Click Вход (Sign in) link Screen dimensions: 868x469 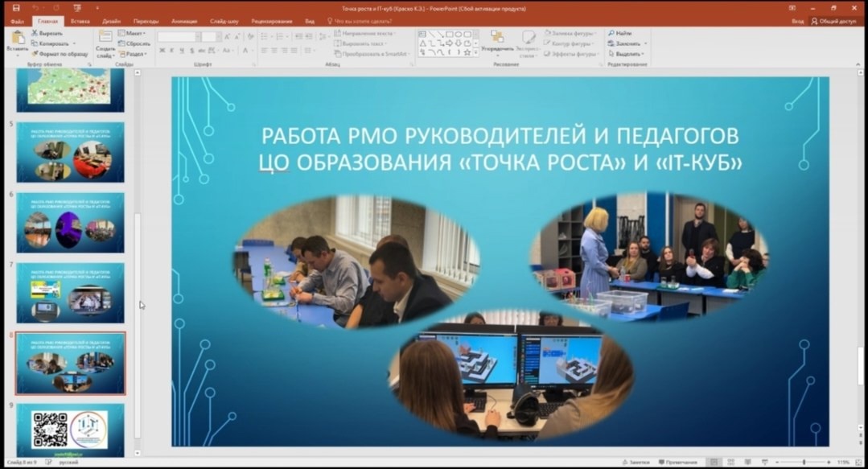pos(798,21)
